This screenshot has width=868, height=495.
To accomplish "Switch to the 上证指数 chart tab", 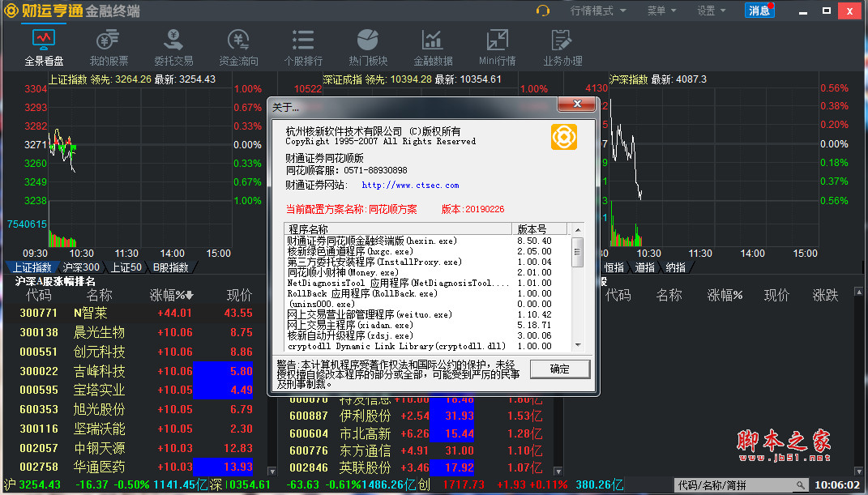I will click(x=32, y=267).
